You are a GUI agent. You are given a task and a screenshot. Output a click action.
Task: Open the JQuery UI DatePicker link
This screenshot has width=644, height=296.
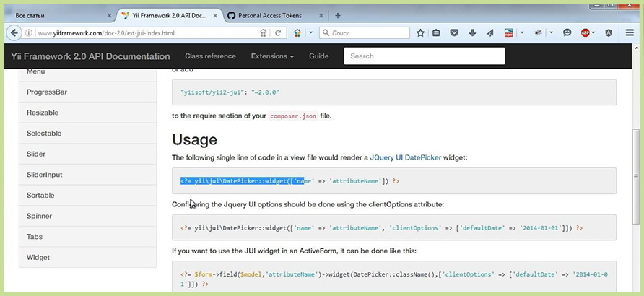(405, 157)
